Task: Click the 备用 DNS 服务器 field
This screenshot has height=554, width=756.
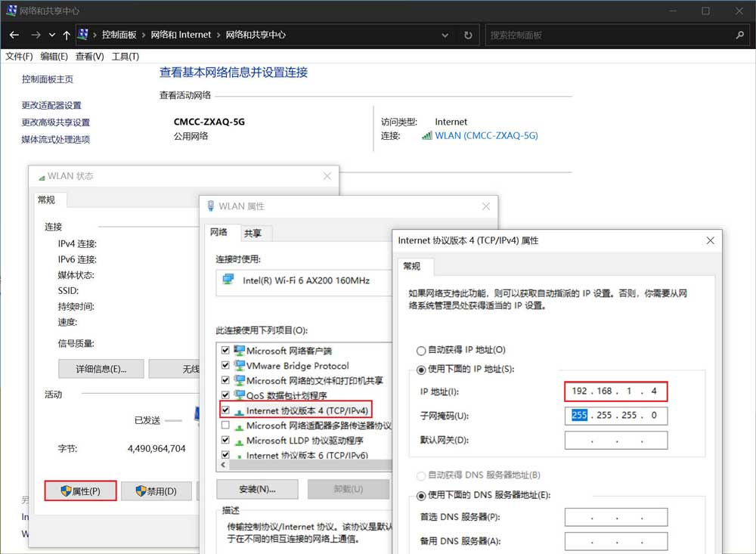Action: pos(616,541)
